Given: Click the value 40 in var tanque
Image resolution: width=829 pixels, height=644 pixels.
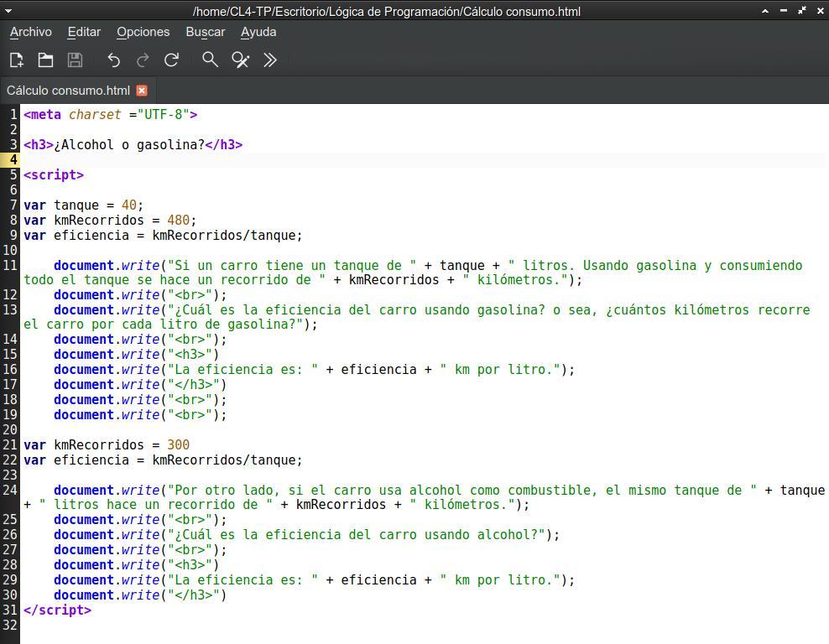Looking at the screenshot, I should coord(129,205).
